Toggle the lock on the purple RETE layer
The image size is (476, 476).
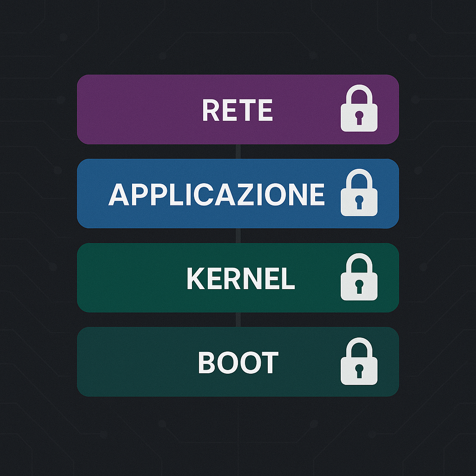pyautogui.click(x=360, y=110)
